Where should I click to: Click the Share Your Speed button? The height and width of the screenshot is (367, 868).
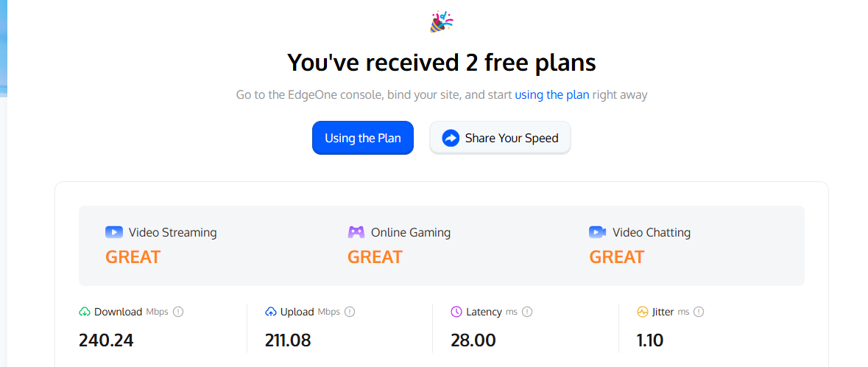(x=500, y=138)
